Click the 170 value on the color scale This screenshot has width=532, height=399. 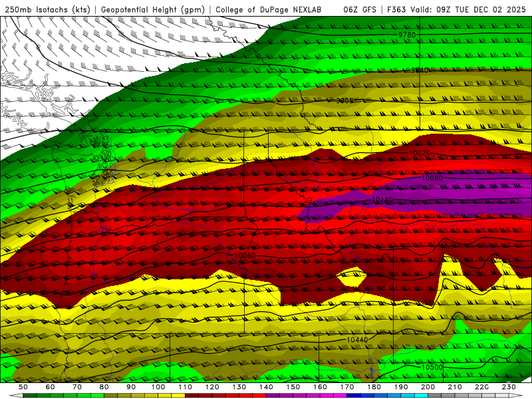tap(346, 387)
